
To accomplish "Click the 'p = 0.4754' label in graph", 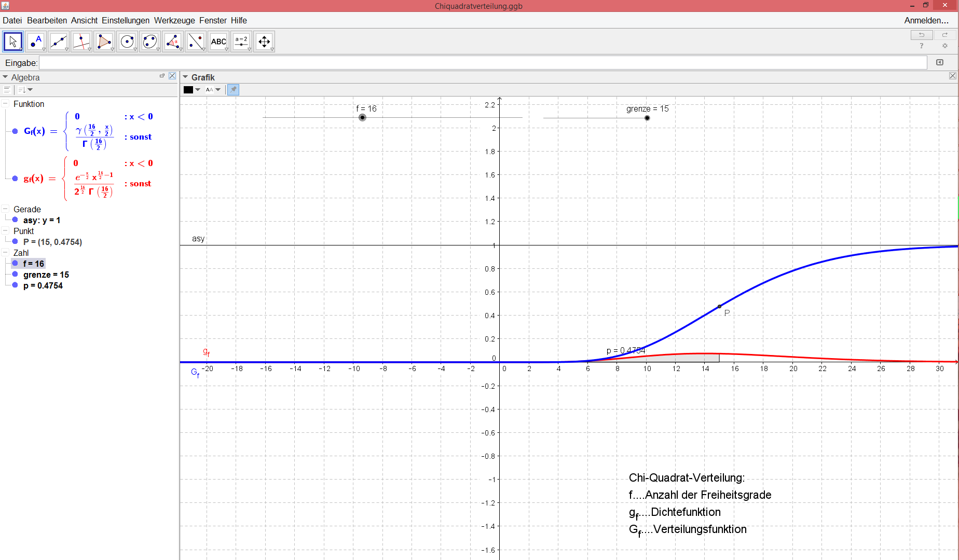I will tap(626, 351).
